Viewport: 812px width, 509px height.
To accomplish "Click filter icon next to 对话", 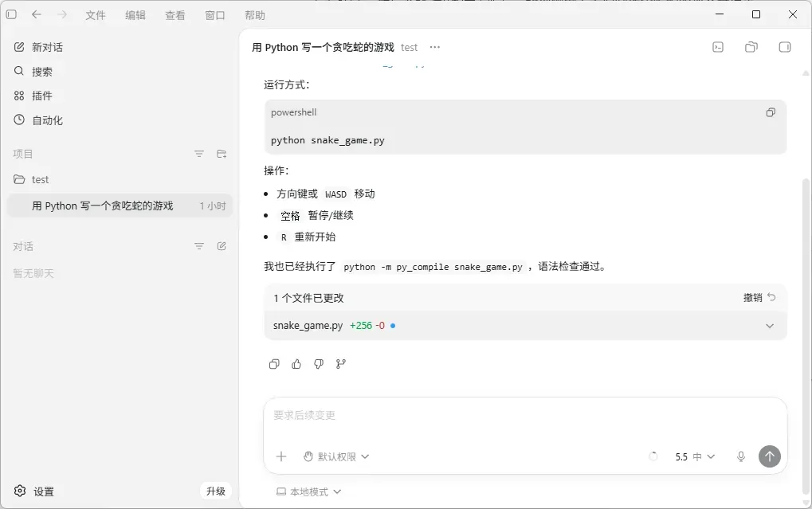I will [199, 246].
